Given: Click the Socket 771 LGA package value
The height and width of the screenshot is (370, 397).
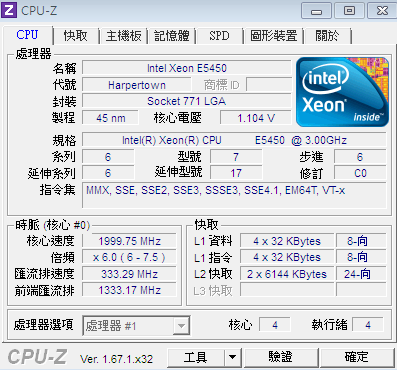Looking at the screenshot, I should [x=187, y=101].
